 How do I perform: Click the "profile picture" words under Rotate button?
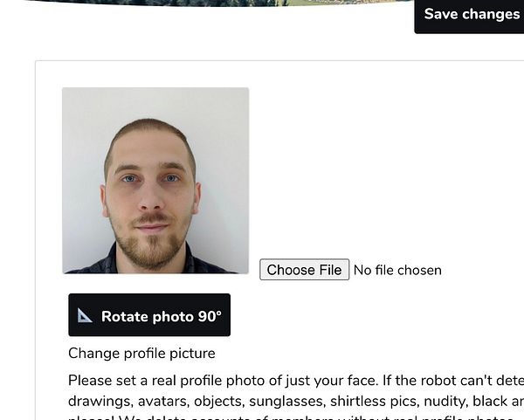169,354
